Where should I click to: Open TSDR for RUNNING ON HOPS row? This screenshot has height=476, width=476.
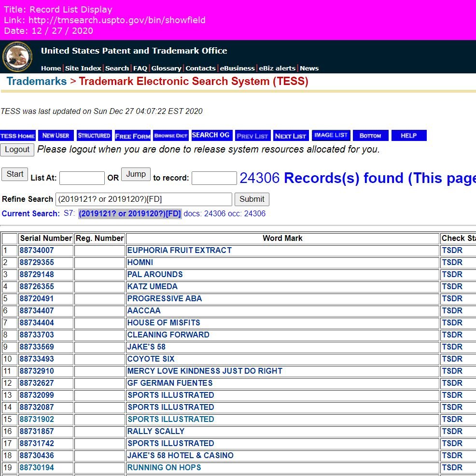pyautogui.click(x=452, y=467)
